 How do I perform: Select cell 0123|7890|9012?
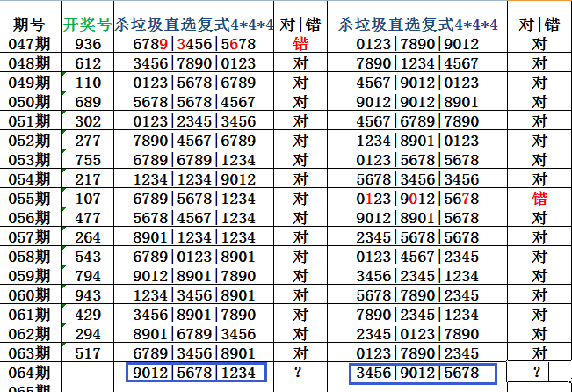coord(417,44)
